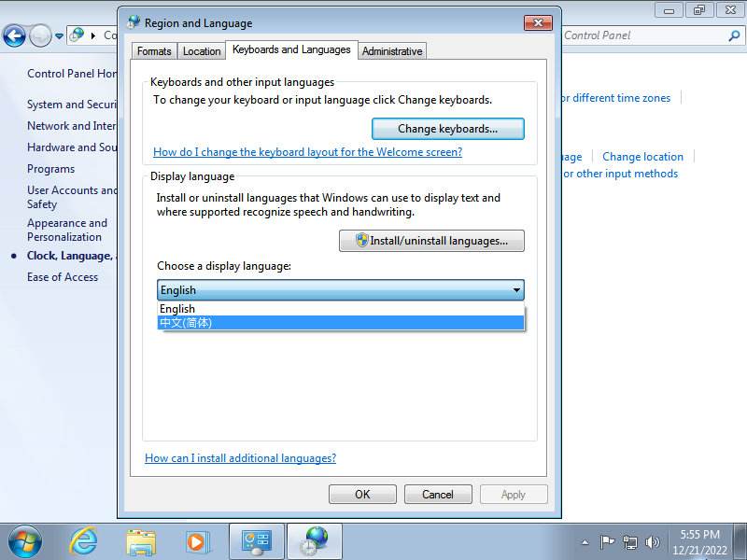Open Appearance and Personalization in sidebar
The height and width of the screenshot is (560, 747).
tap(67, 230)
